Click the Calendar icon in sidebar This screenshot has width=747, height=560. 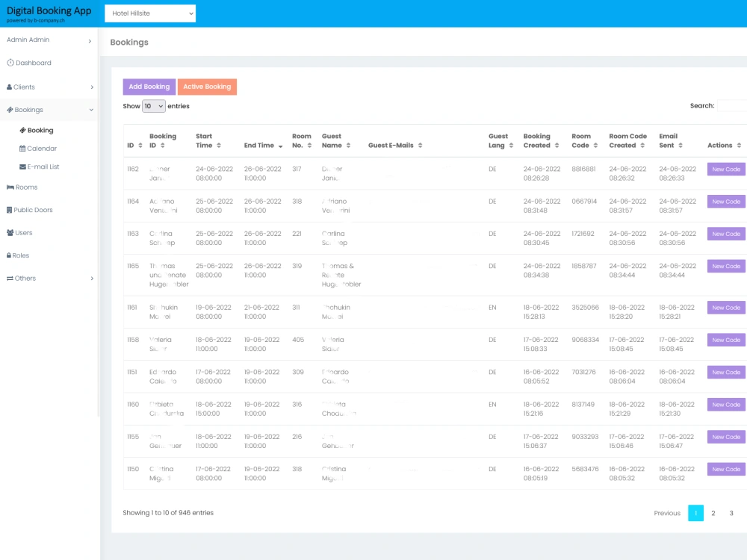[22, 149]
